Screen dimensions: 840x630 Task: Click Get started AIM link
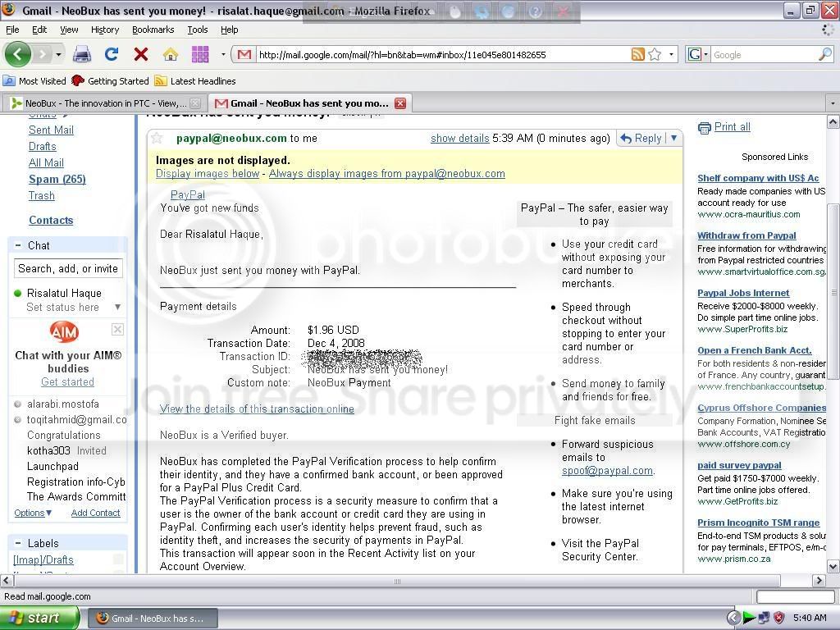click(67, 382)
